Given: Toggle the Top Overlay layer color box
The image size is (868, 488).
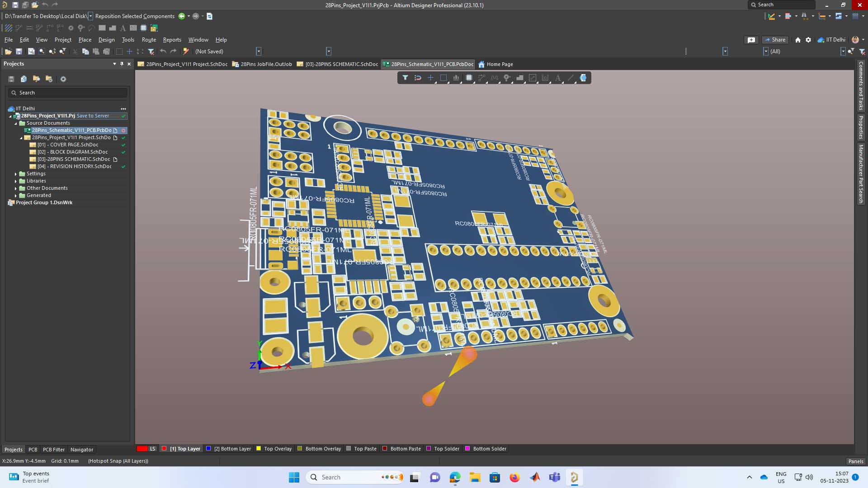Looking at the screenshot, I should 259,449.
